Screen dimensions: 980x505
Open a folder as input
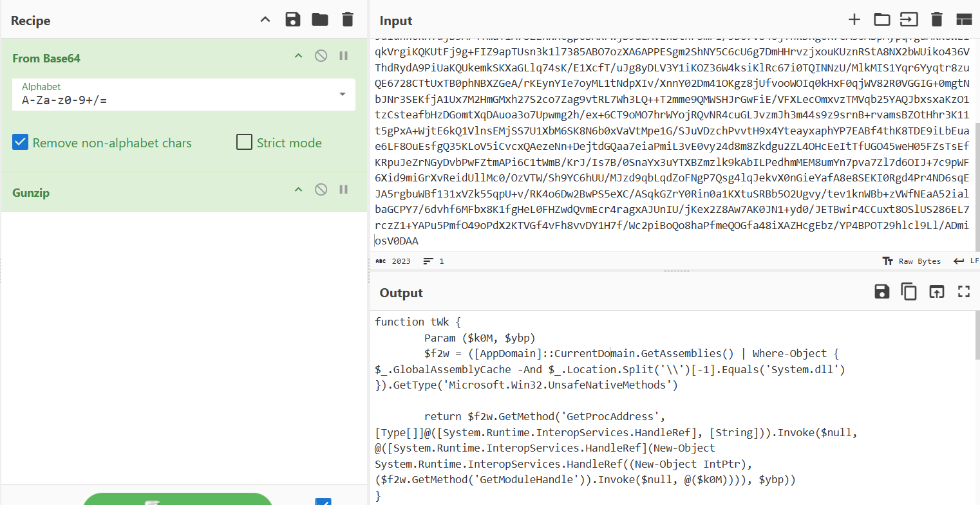click(x=881, y=19)
